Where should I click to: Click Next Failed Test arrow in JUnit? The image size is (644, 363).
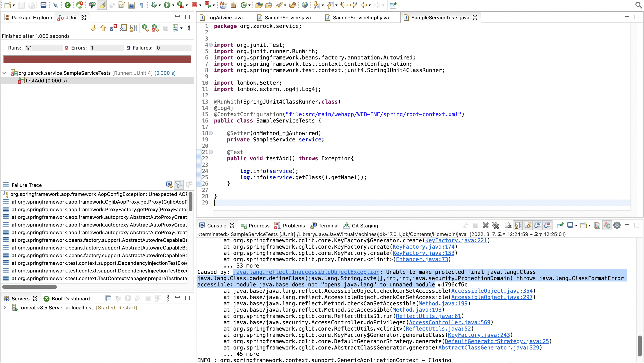coord(93,28)
